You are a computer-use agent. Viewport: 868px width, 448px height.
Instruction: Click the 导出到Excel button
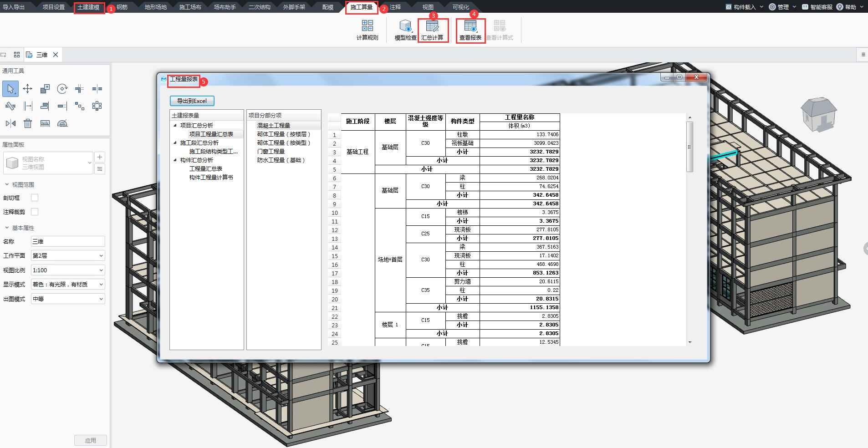[192, 101]
